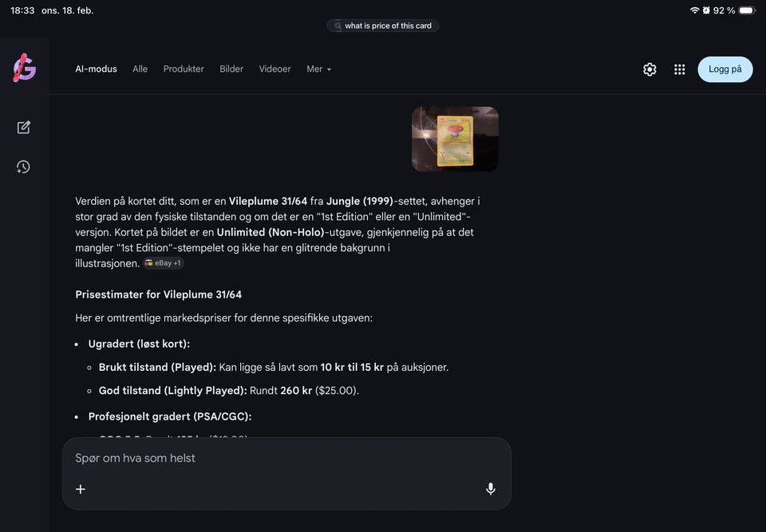Open the Bilder tab
The image size is (766, 532).
click(231, 69)
